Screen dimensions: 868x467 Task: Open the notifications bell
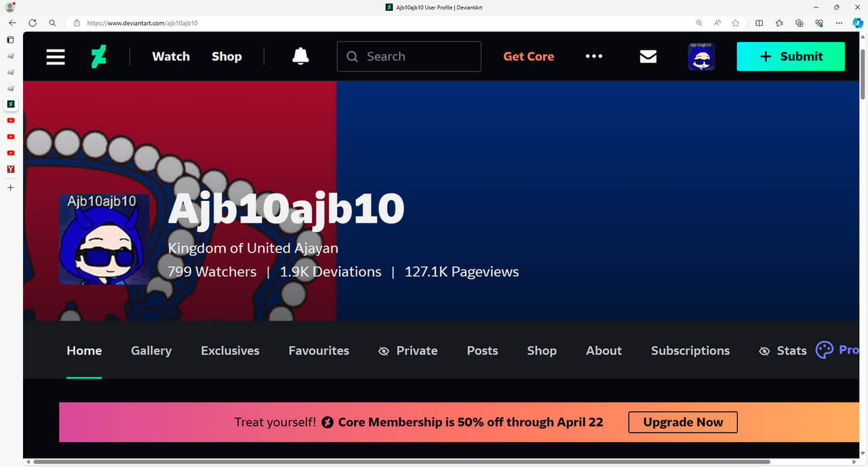pos(300,56)
